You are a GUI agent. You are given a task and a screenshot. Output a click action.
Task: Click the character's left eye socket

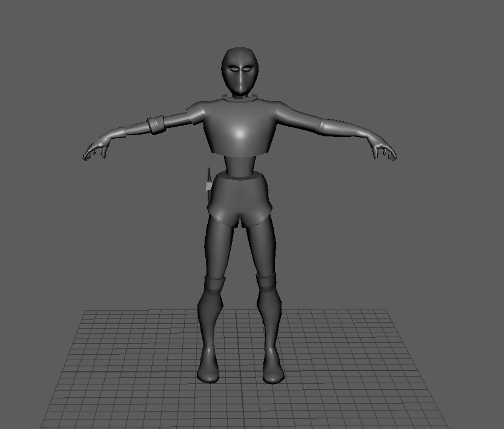point(247,69)
